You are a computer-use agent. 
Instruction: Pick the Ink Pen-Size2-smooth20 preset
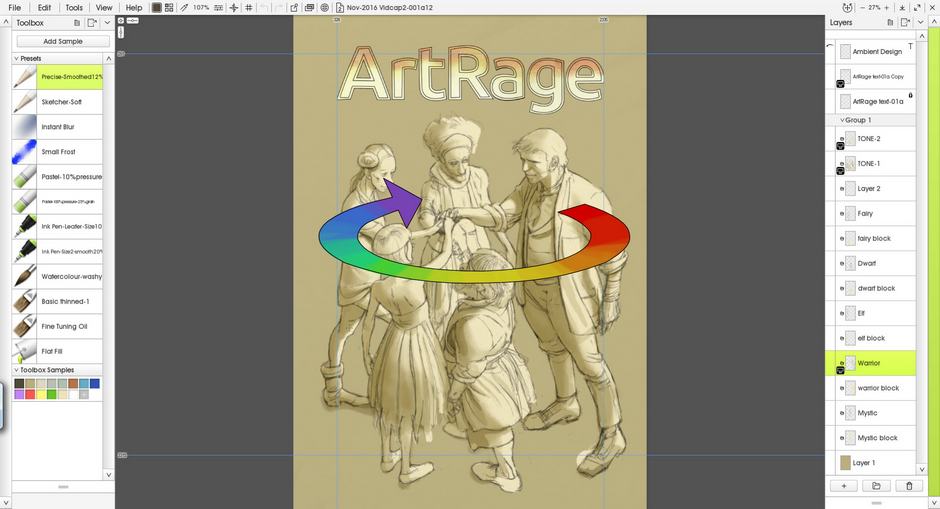pos(58,251)
